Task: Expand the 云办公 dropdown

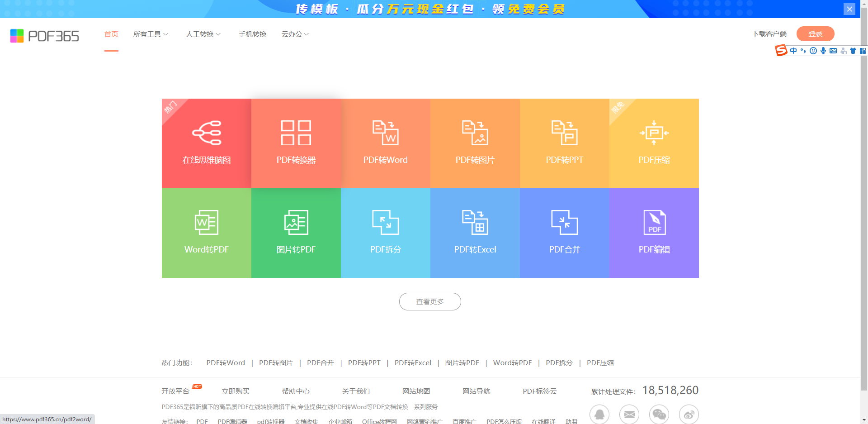Action: tap(295, 34)
